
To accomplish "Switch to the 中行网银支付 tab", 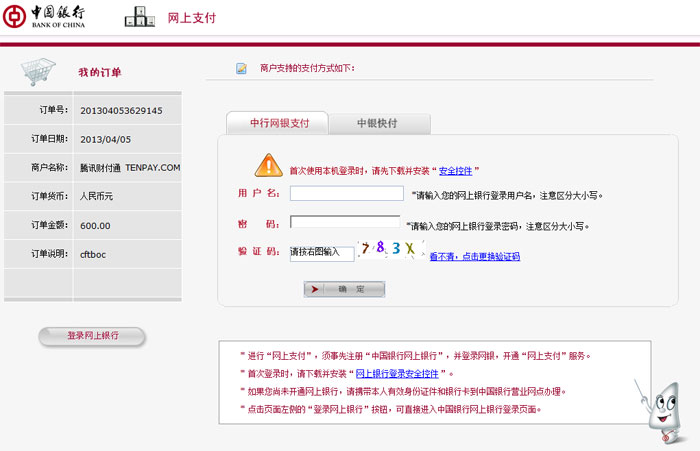I will (275, 124).
